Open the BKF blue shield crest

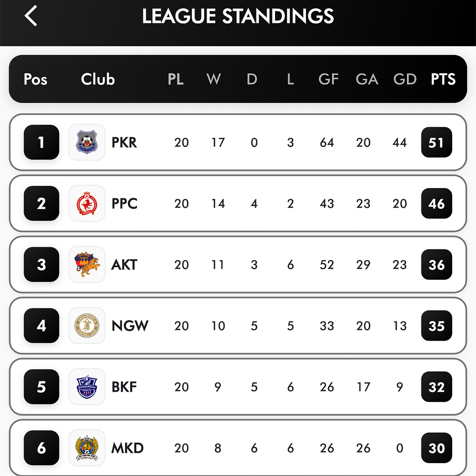pos(87,387)
